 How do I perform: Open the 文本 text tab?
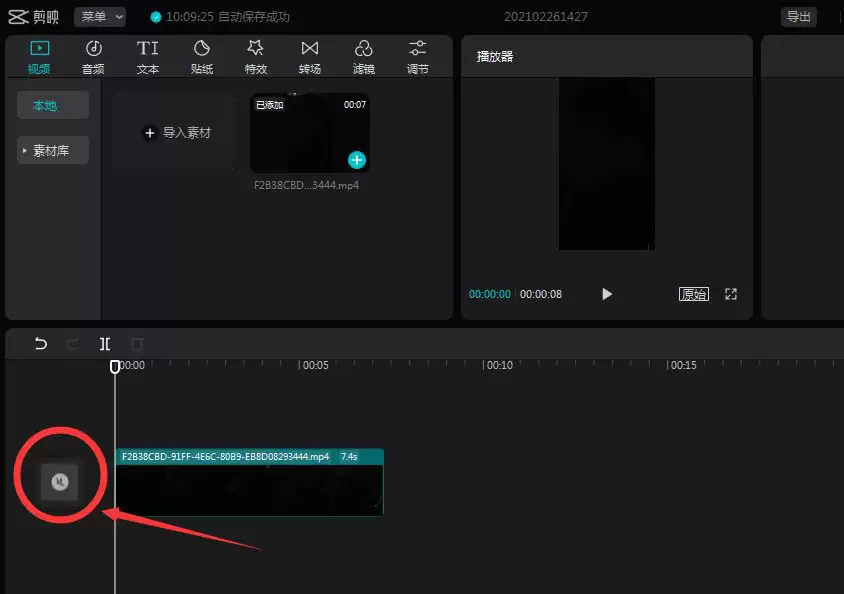(x=147, y=57)
